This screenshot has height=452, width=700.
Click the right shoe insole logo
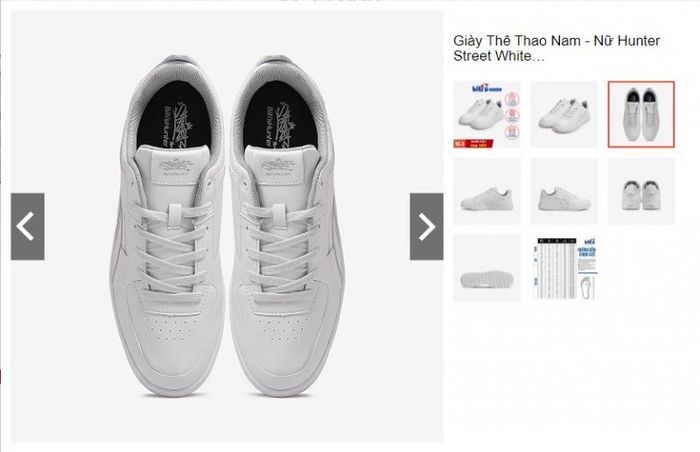click(279, 126)
